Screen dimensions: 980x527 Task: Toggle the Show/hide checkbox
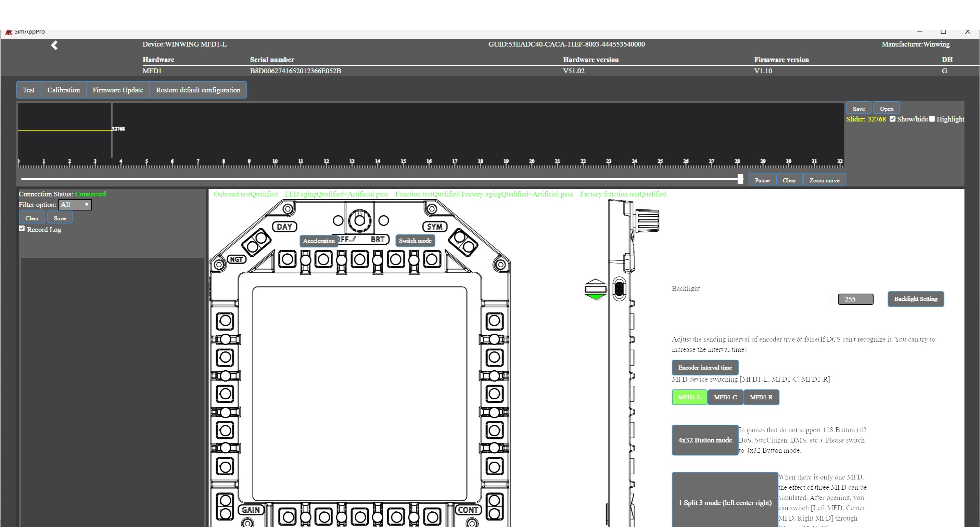[892, 119]
